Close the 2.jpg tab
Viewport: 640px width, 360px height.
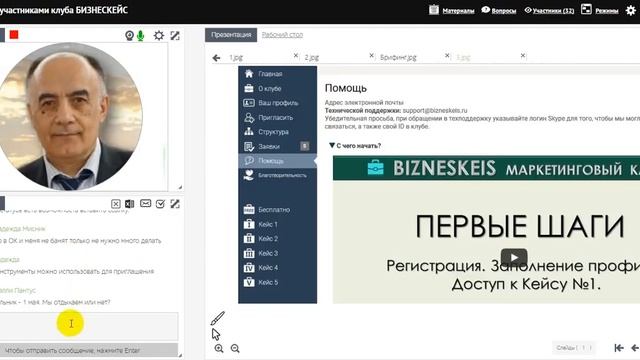coord(371,56)
